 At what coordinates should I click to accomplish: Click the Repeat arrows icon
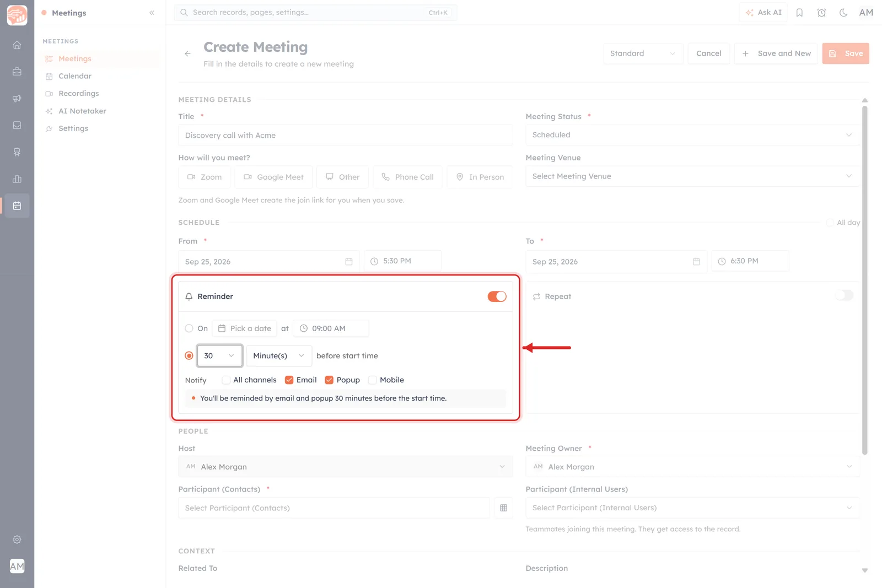pos(536,296)
